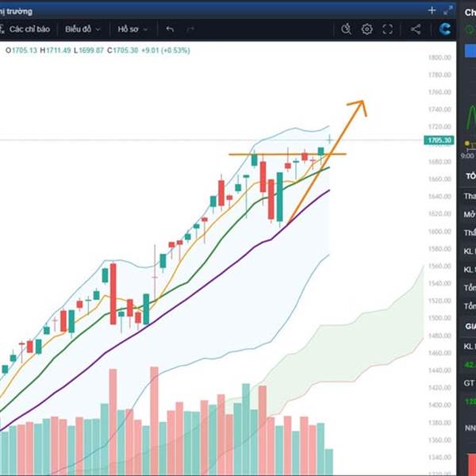This screenshot has width=476, height=476.
Task: Toggle fullscreen chart mode
Action: pos(388,29)
